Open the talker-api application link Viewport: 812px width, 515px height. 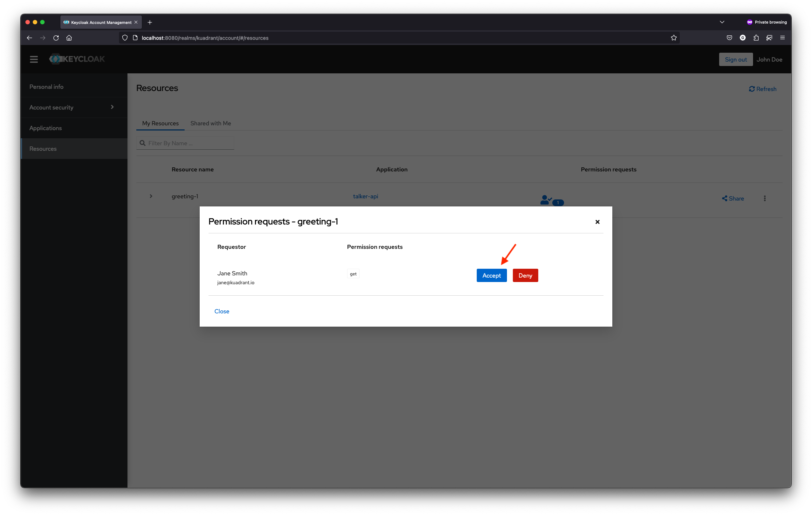[x=365, y=196]
